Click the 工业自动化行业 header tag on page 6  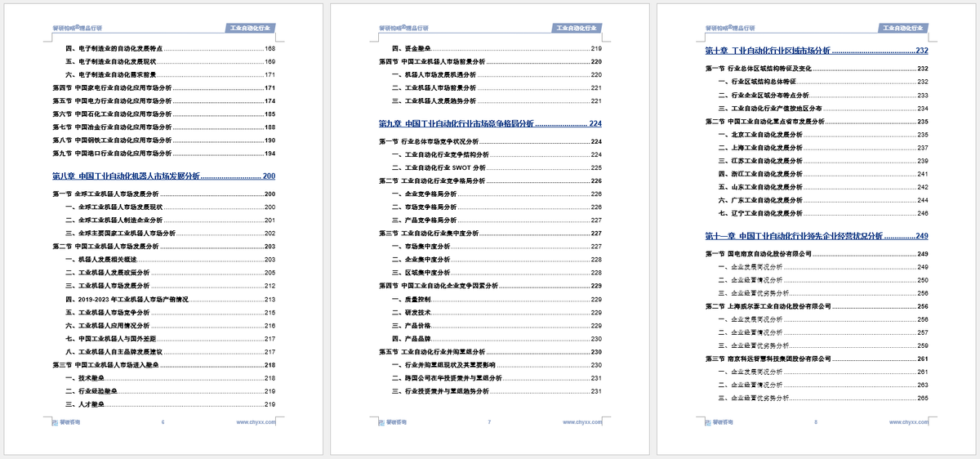click(250, 28)
